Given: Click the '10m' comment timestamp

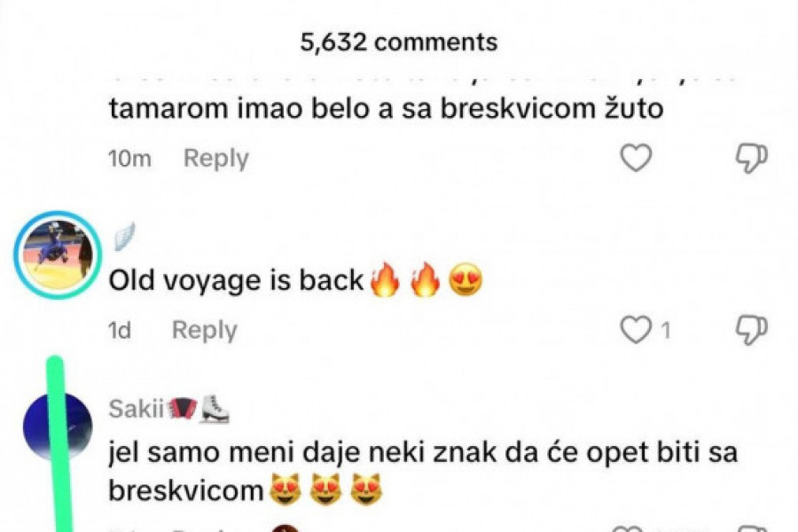Looking at the screenshot, I should click(129, 159).
